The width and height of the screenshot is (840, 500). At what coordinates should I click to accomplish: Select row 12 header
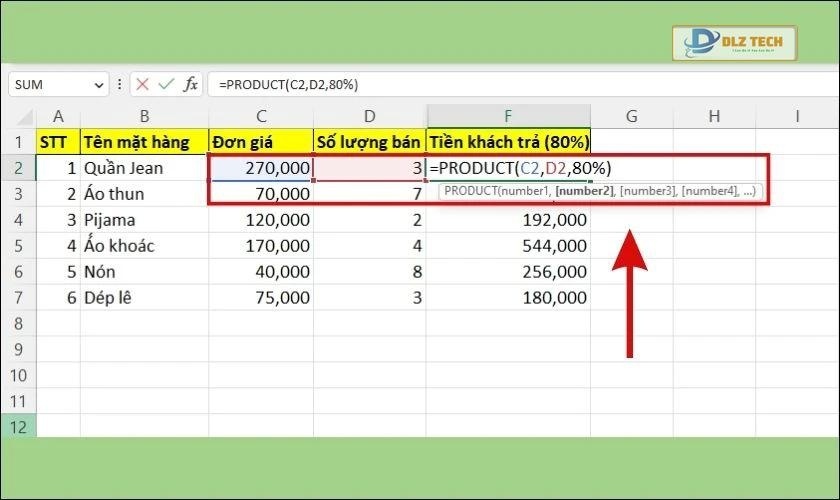[18, 427]
